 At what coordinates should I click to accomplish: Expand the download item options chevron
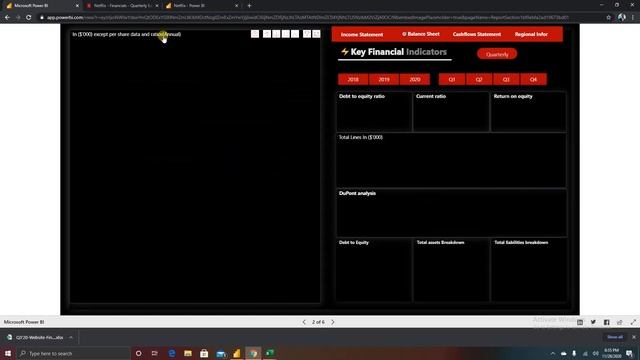(71, 338)
